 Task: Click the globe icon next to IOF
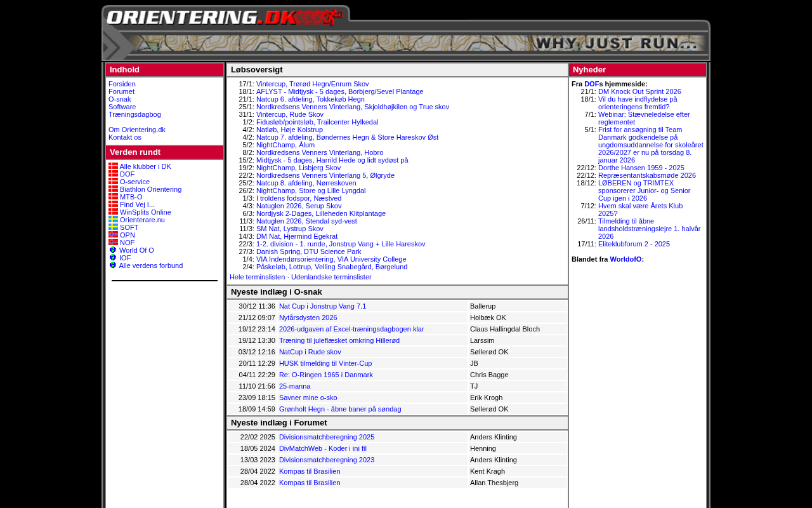pos(113,258)
